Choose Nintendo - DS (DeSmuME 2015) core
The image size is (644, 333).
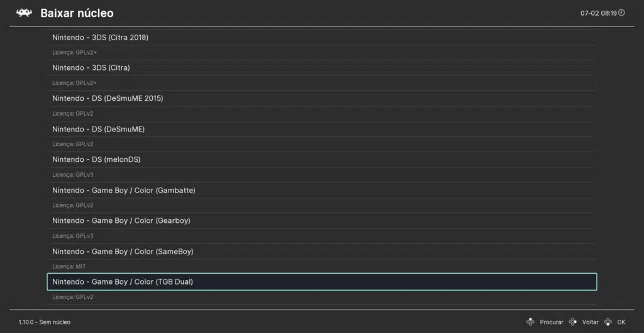click(x=321, y=99)
